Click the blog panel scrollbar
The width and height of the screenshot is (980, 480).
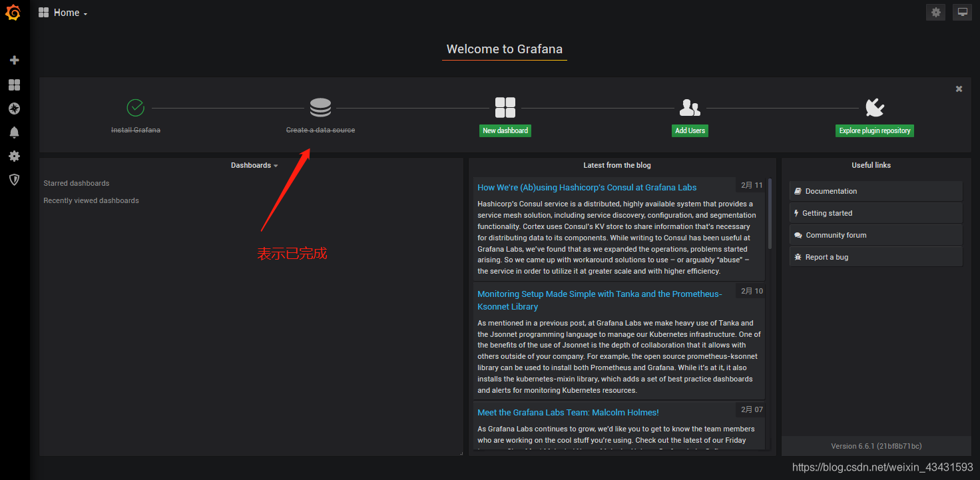tap(770, 213)
